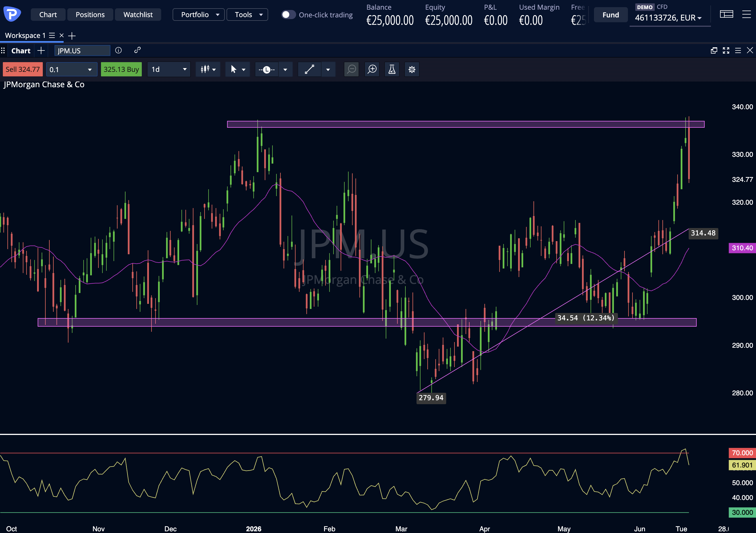
Task: Click the Used Margin €0.00 value
Action: pyautogui.click(x=531, y=21)
